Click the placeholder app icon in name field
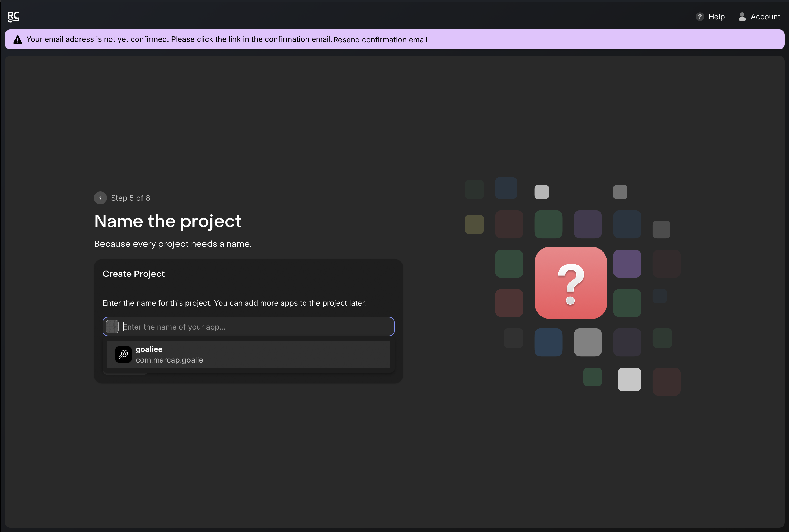This screenshot has width=789, height=532. (112, 327)
